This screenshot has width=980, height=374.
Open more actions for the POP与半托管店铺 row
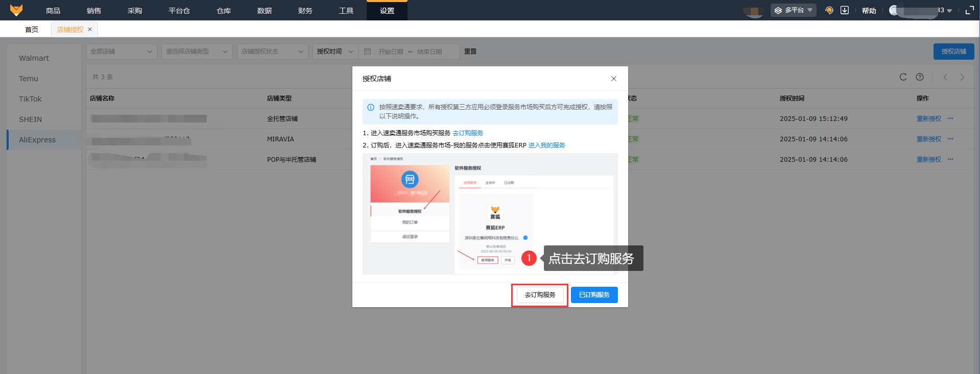click(950, 159)
